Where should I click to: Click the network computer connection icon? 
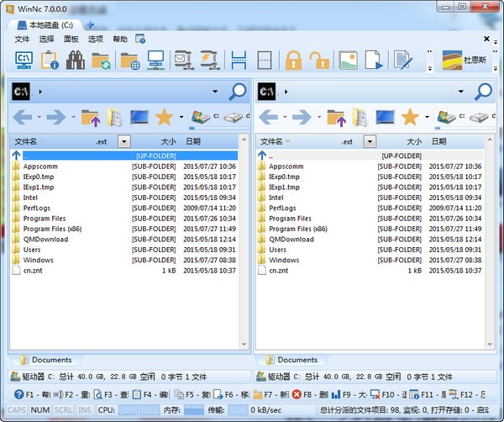pos(155,61)
